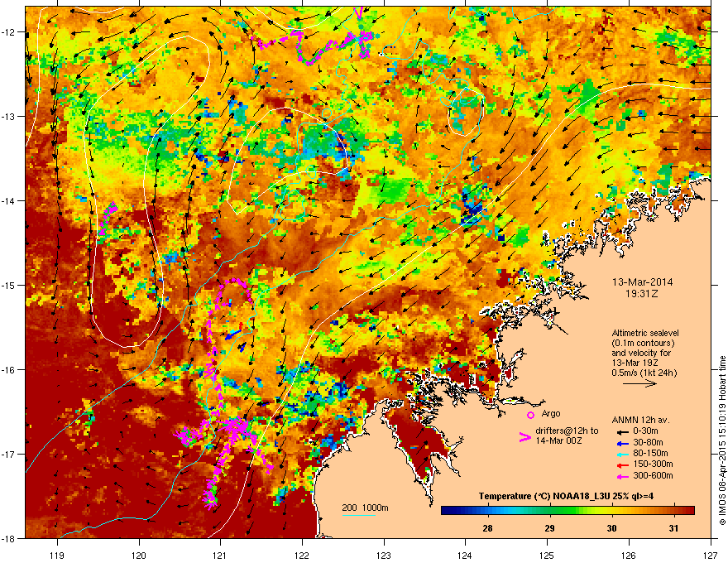Click the 'Altimetric sealevel' text
The image size is (728, 563).
[x=645, y=333]
